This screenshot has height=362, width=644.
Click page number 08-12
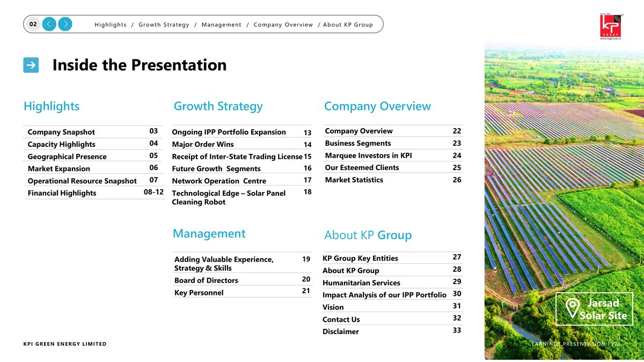(153, 192)
